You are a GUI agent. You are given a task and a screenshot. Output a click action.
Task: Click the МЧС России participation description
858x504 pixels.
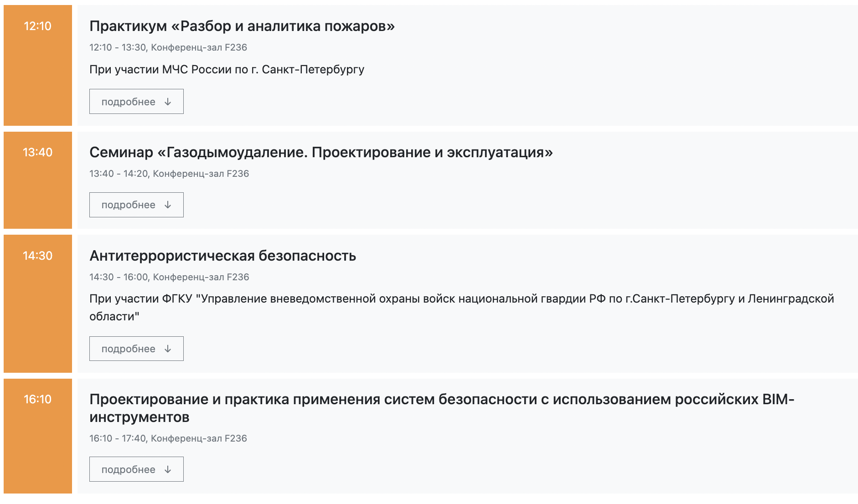click(x=227, y=70)
